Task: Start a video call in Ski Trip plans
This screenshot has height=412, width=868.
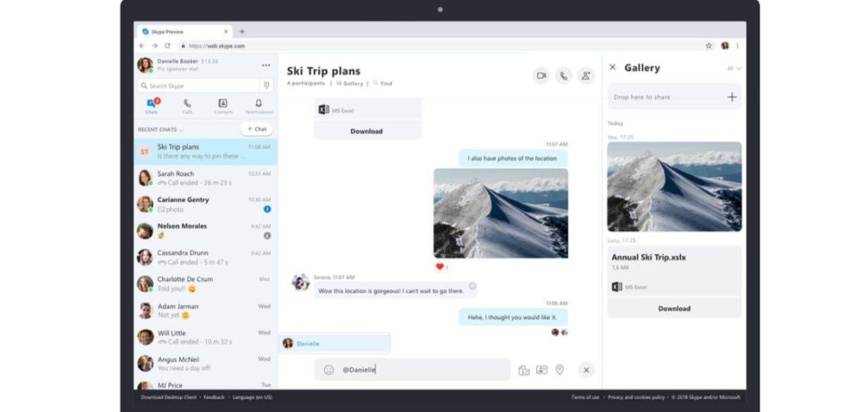Action: tap(541, 75)
